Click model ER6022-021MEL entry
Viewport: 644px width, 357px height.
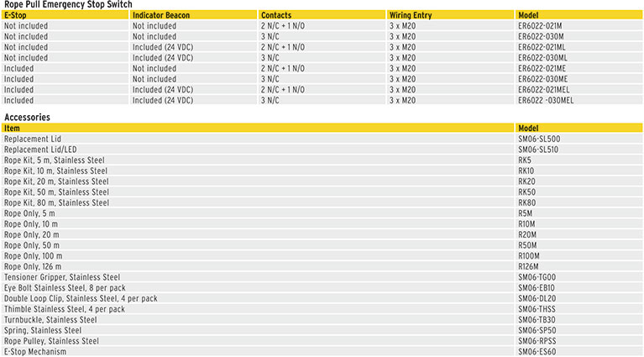(544, 90)
